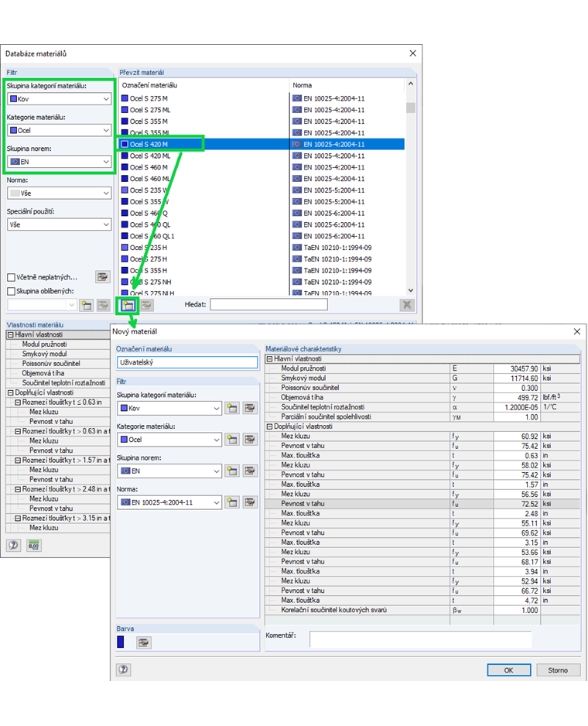
Task: Collapse the Hlavní vlastnosti group in Nový materiál
Action: click(269, 359)
